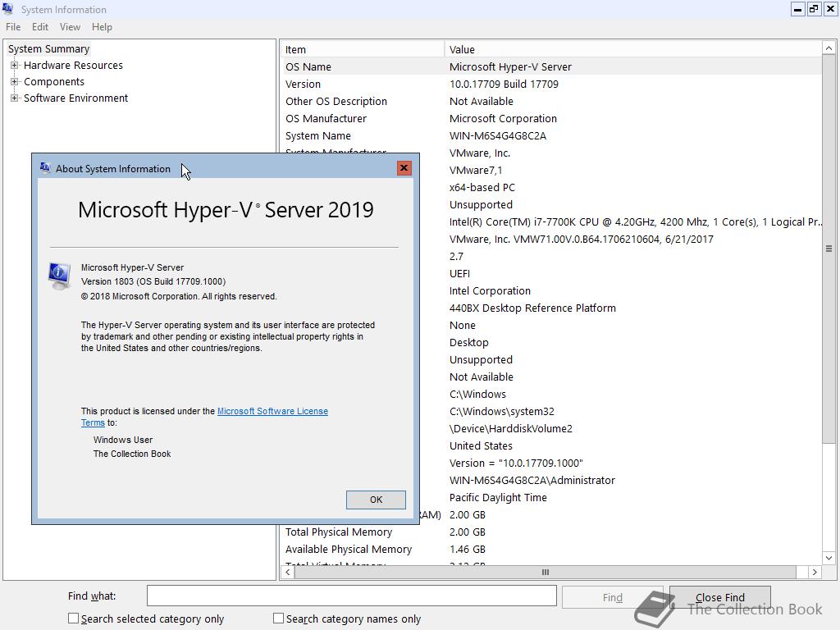Click the value 10.0.17709 Build 17709
840x630 pixels.
tap(504, 84)
